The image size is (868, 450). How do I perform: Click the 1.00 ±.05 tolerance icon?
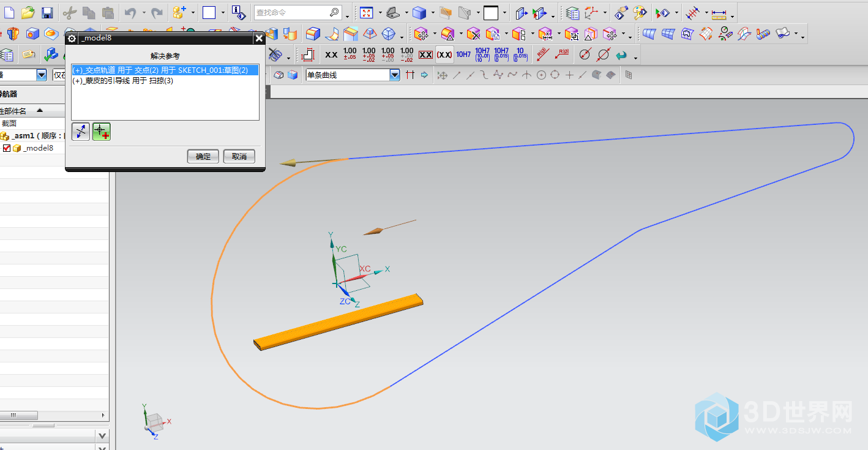tap(350, 55)
